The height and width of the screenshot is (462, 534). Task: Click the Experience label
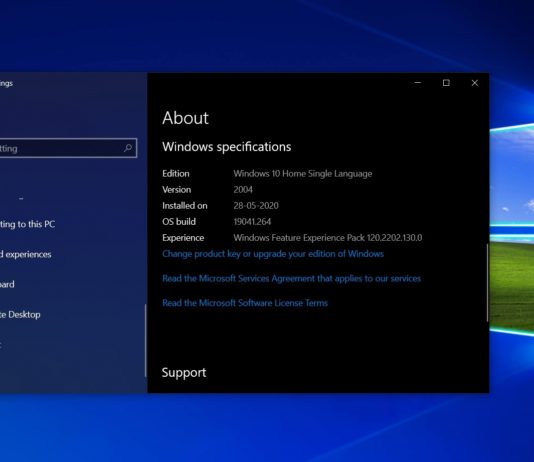pyautogui.click(x=183, y=238)
